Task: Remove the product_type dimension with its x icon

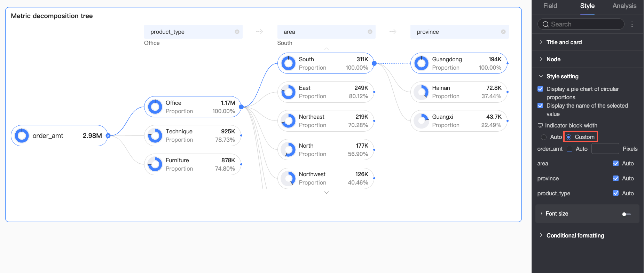Action: tap(237, 32)
